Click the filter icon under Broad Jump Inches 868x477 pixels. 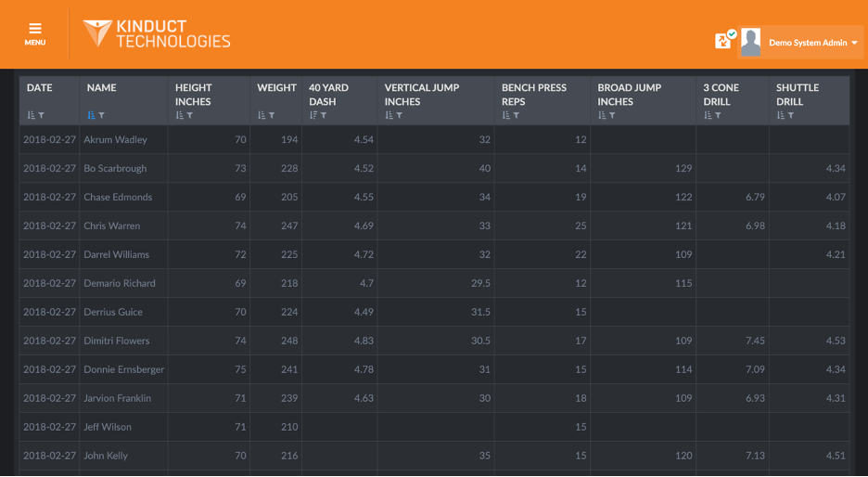(612, 115)
